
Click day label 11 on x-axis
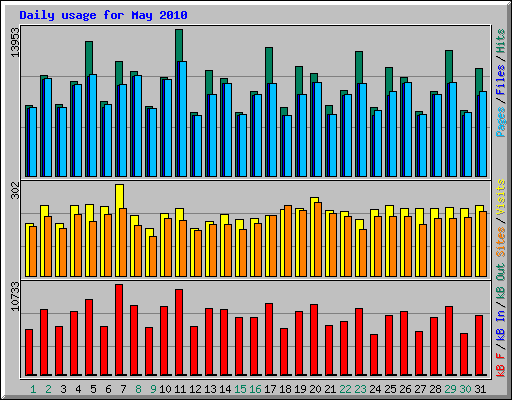[180, 389]
